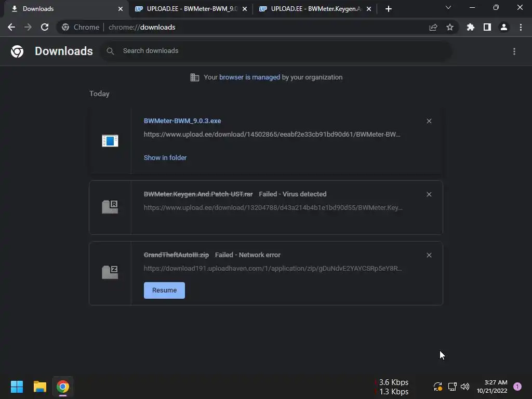This screenshot has height=399, width=532.
Task: Open the network tray icon
Action: point(452,387)
